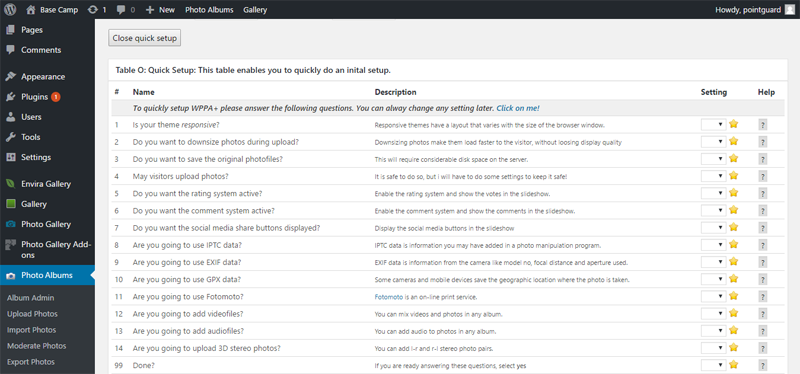Image resolution: width=800 pixels, height=374 pixels.
Task: Click the star icon beside the Done? row
Action: pyautogui.click(x=734, y=365)
